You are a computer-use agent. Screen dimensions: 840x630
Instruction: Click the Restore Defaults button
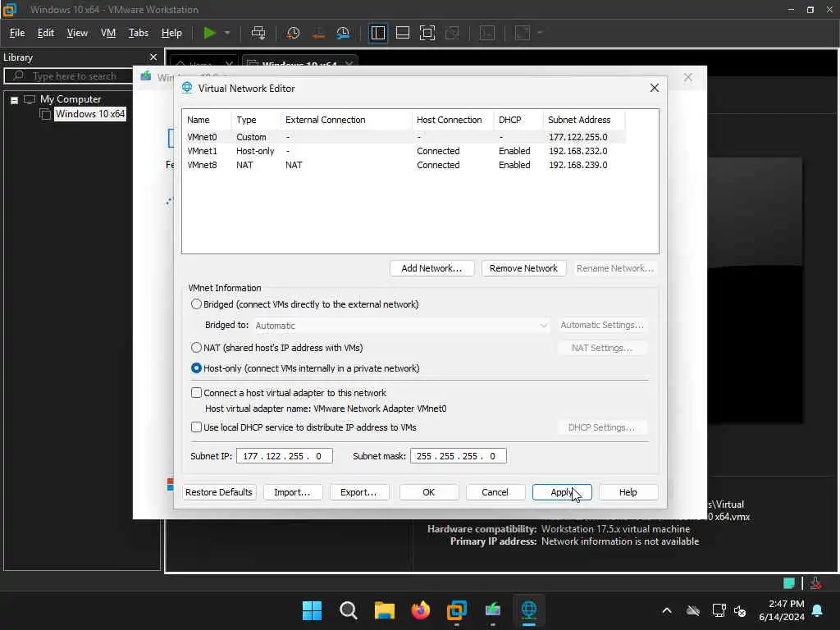coord(218,492)
